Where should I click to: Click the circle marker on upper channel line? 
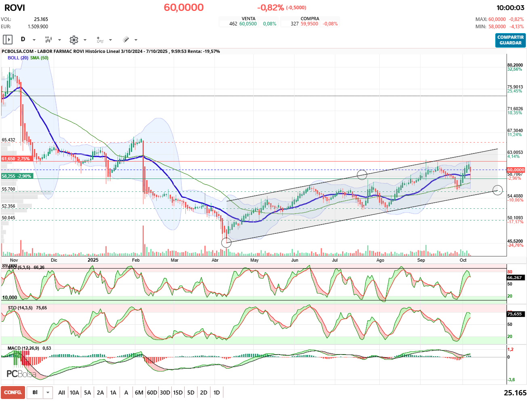362,174
